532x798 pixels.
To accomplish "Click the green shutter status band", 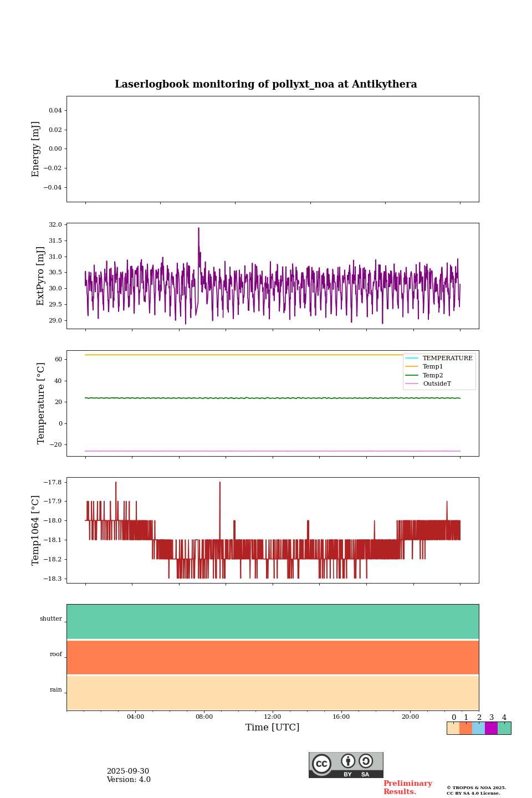I will [x=273, y=621].
